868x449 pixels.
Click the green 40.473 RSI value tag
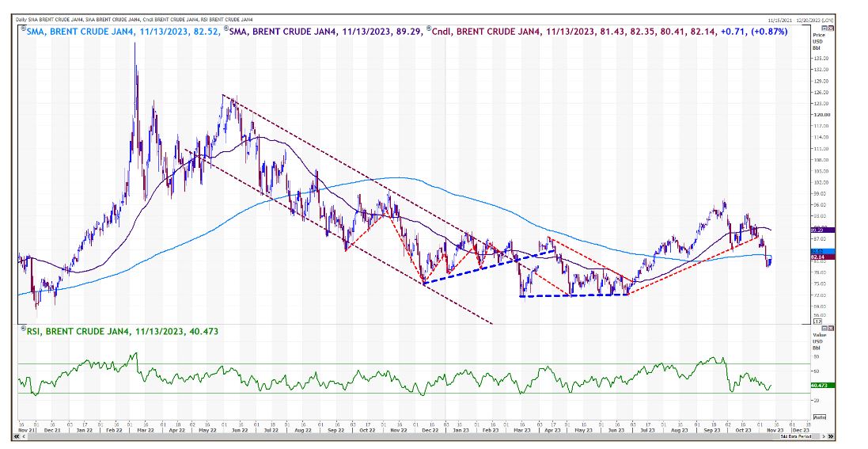click(820, 386)
